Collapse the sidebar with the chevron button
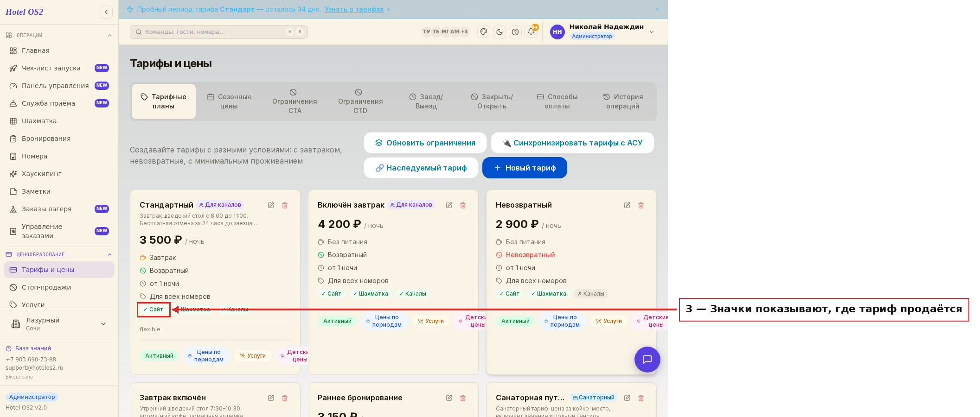This screenshot has width=980, height=417. pos(106,12)
